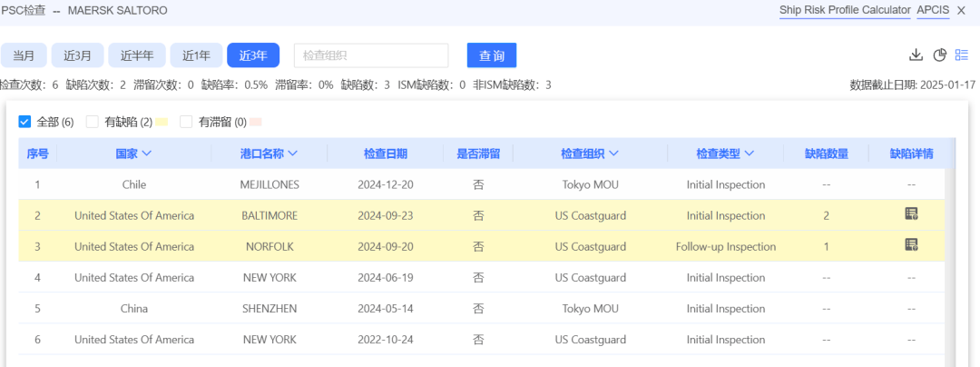Switch to list view icon

(x=961, y=55)
